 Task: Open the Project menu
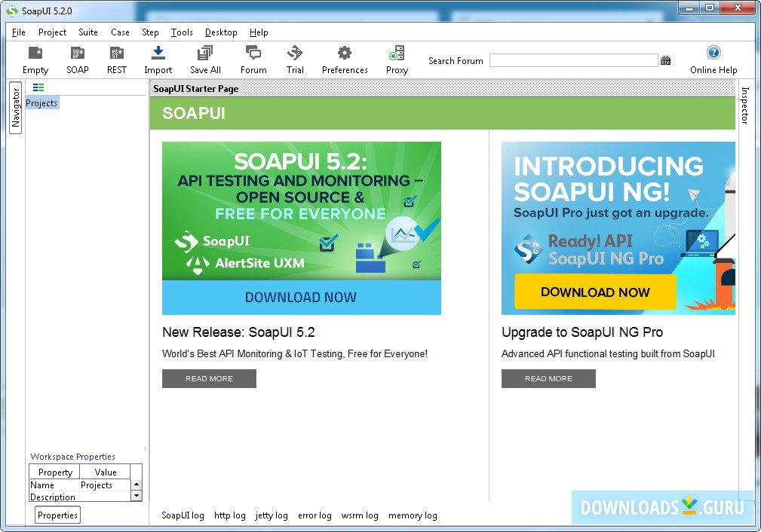coord(52,32)
